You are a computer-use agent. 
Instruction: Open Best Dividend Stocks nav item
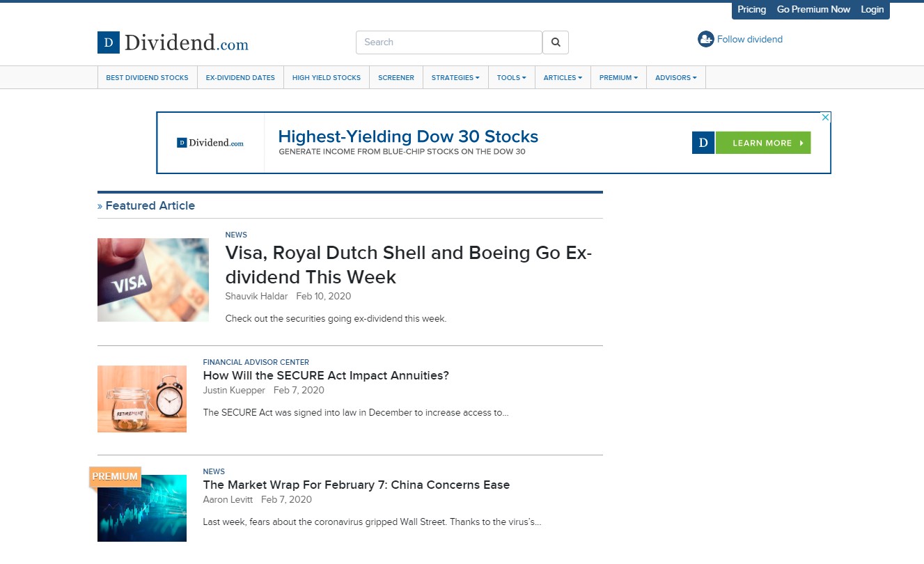147,78
